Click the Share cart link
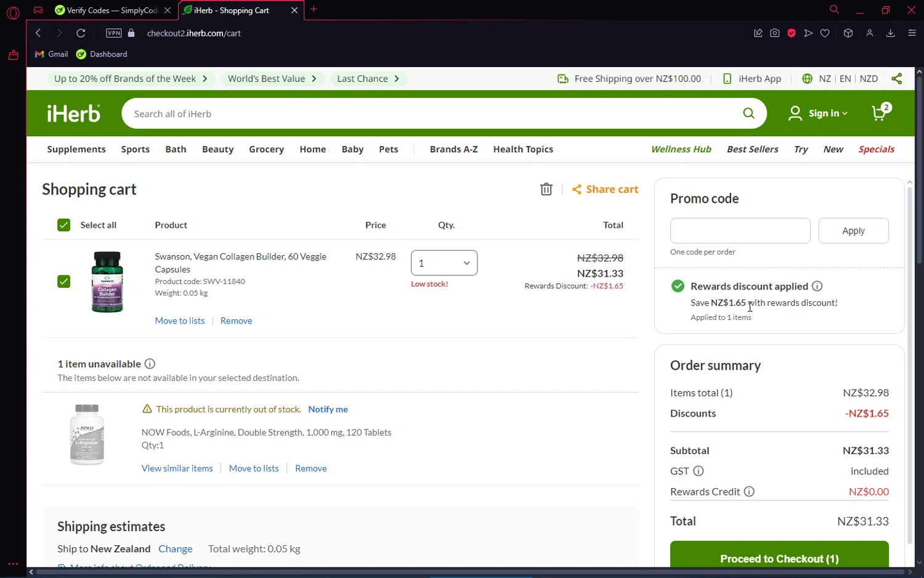This screenshot has height=578, width=924. coord(606,189)
